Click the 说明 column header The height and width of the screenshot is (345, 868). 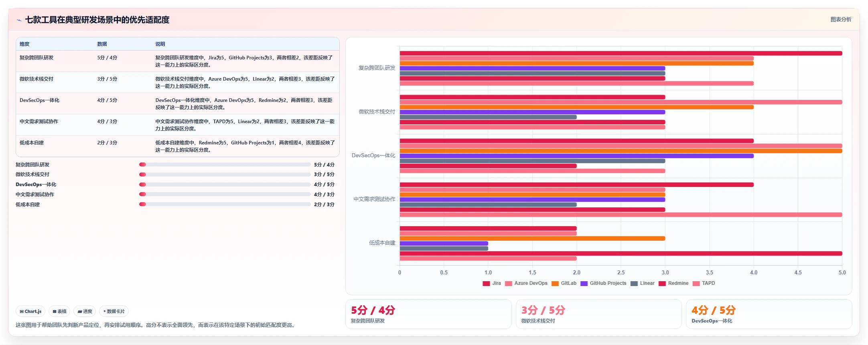coord(160,44)
